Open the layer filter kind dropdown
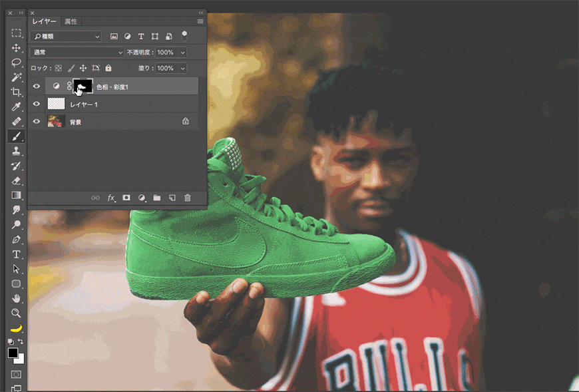579x392 pixels. 66,36
